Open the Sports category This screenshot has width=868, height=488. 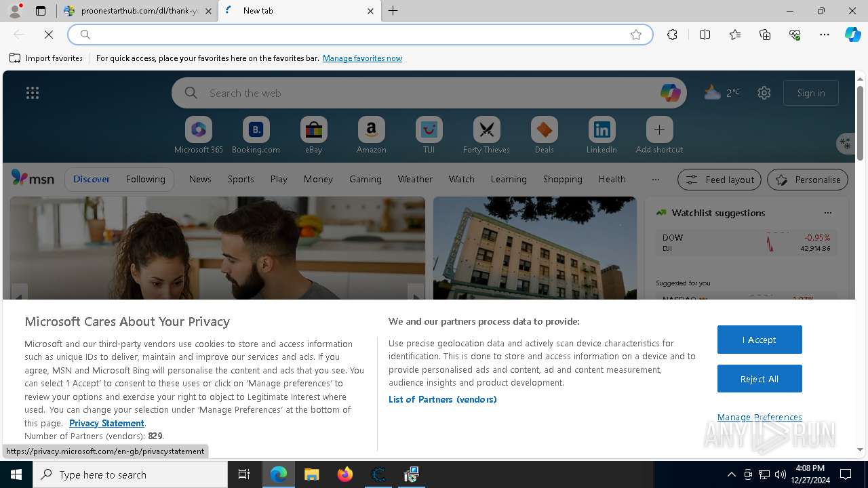click(241, 179)
